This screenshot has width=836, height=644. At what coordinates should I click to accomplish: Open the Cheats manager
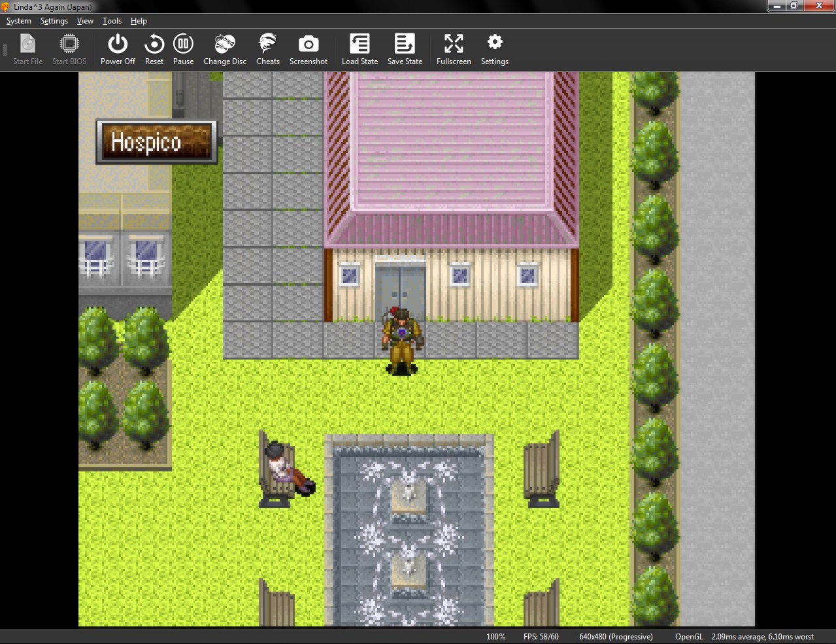coord(268,50)
